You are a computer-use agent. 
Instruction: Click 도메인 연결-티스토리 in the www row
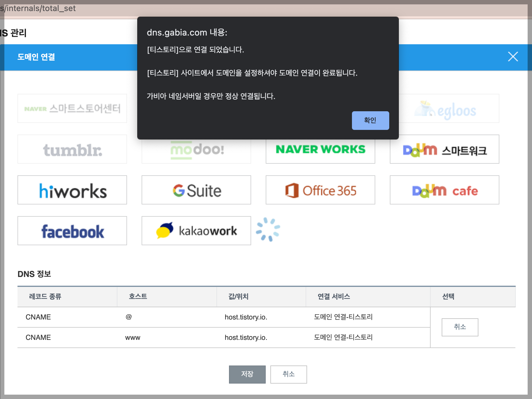click(x=343, y=337)
